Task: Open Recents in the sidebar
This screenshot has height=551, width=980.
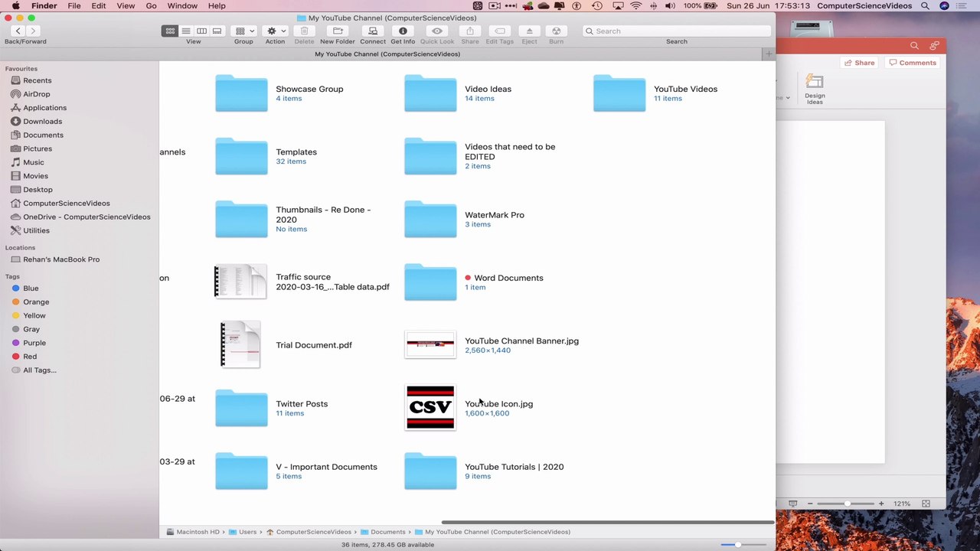Action: [x=37, y=80]
